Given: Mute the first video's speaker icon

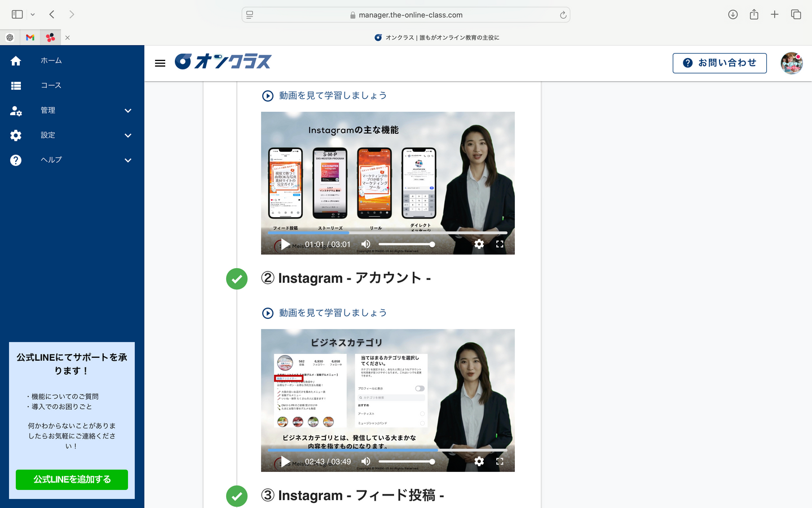Looking at the screenshot, I should [366, 244].
